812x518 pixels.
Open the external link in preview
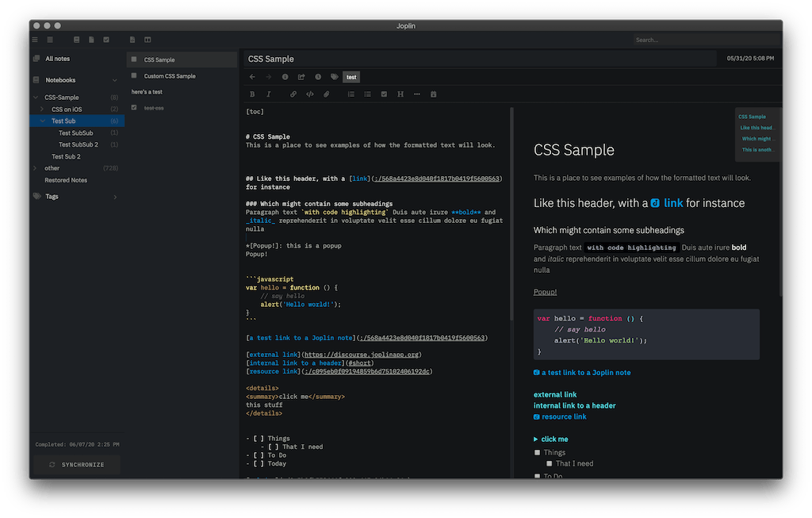[x=554, y=395]
